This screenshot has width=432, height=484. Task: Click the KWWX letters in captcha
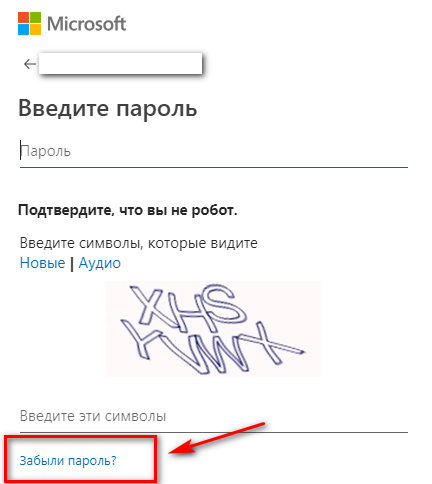tap(212, 347)
